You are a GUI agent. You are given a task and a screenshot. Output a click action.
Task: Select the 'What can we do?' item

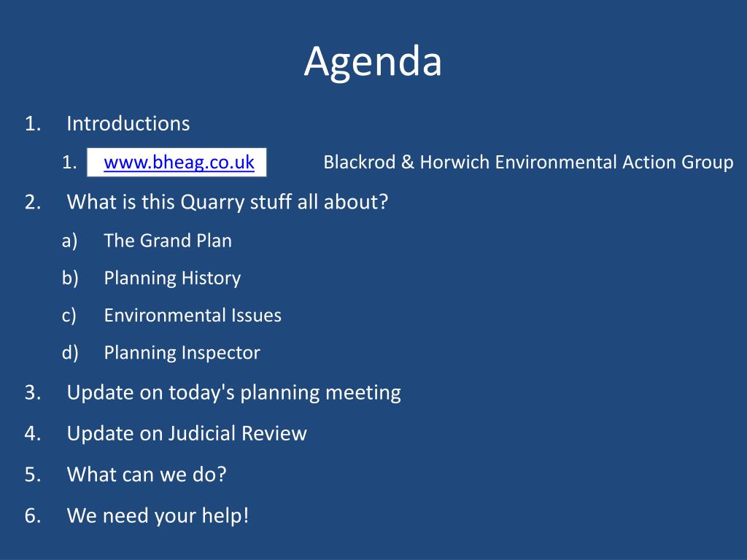(x=147, y=474)
